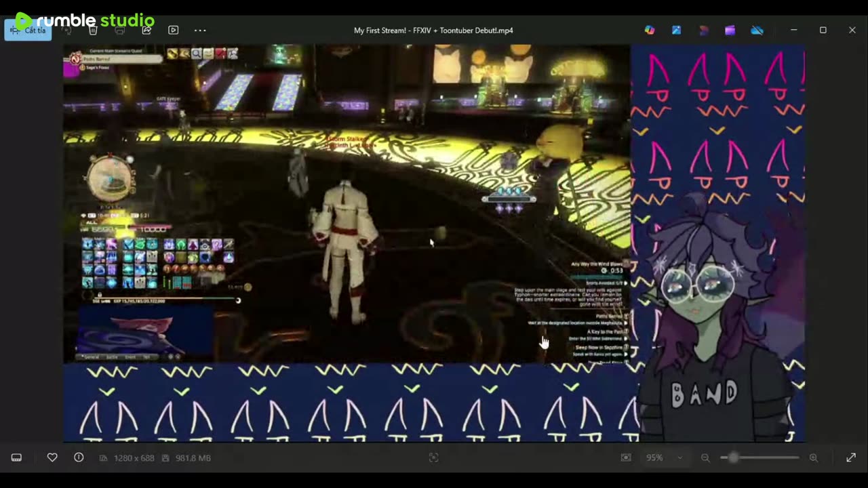Delete the video with the trash icon
This screenshot has width=868, height=488.
93,30
